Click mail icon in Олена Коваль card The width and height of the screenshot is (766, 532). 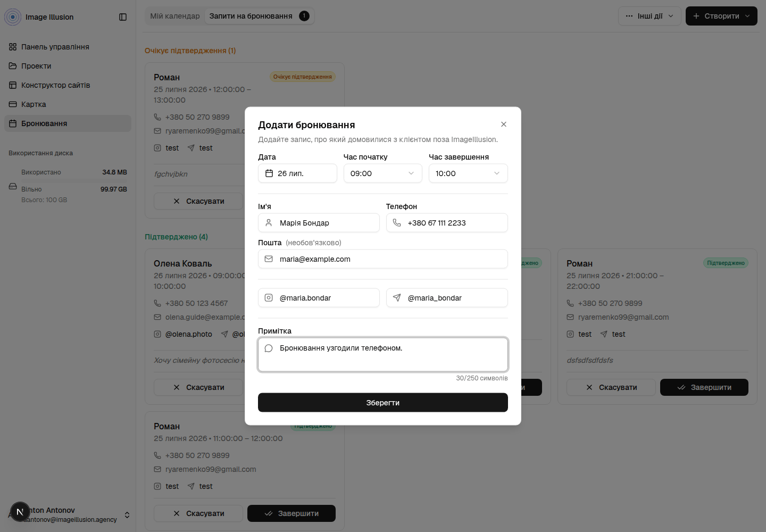pos(157,317)
